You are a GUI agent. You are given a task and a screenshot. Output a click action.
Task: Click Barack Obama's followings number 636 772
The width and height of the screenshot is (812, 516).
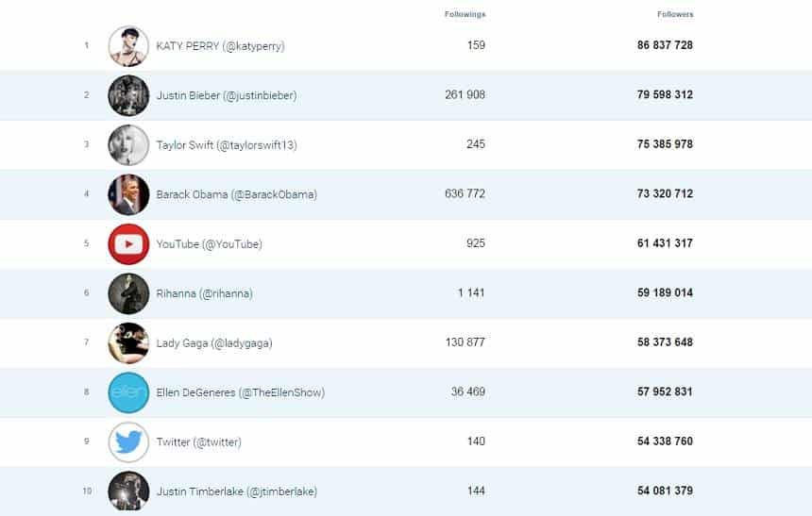pos(464,194)
